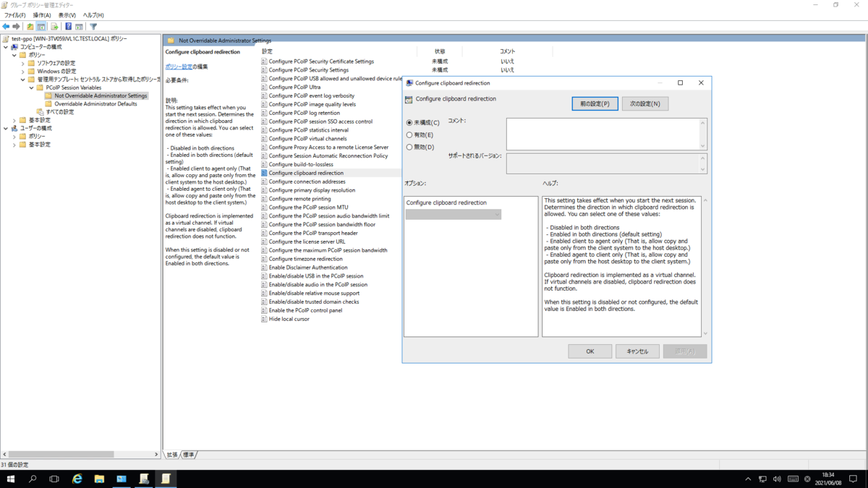The height and width of the screenshot is (488, 868).
Task: Open the Configure clipboard redirection options dropdown
Action: (454, 215)
